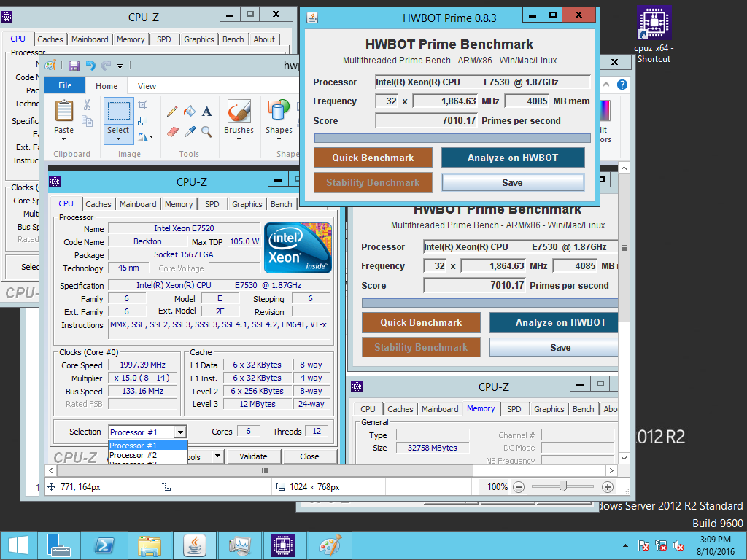This screenshot has height=560, width=747.
Task: Open the File menu in Paint
Action: (65, 85)
